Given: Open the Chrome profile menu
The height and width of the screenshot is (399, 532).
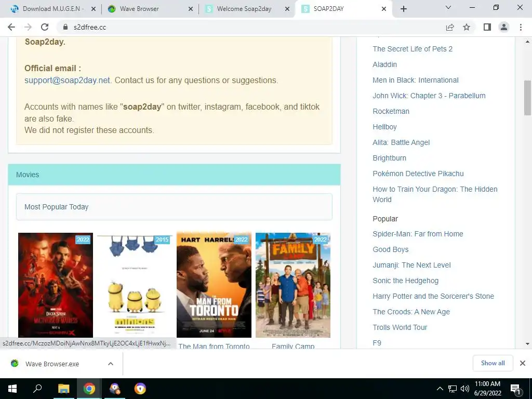Looking at the screenshot, I should coord(504,27).
